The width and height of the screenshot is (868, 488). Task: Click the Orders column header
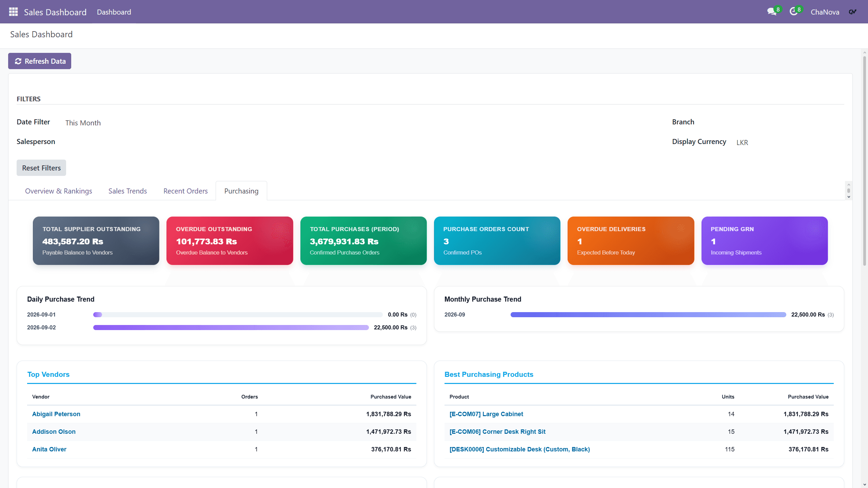(250, 396)
